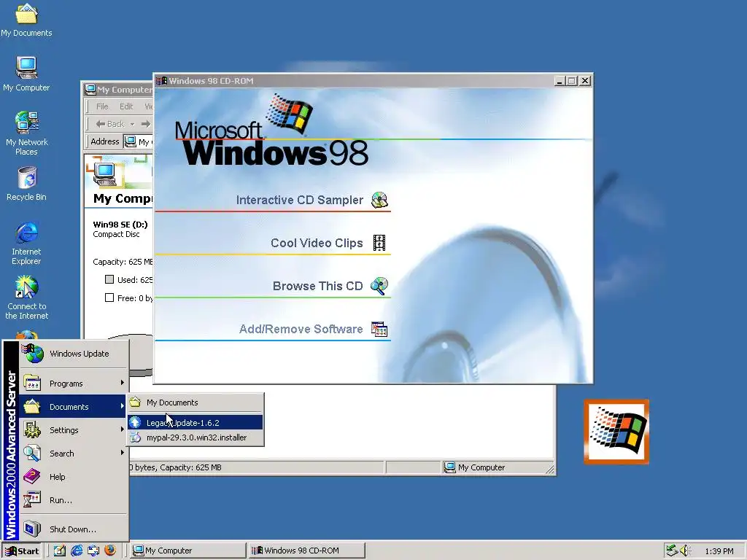Click the Interactive CD Sampler disc icon

point(379,200)
